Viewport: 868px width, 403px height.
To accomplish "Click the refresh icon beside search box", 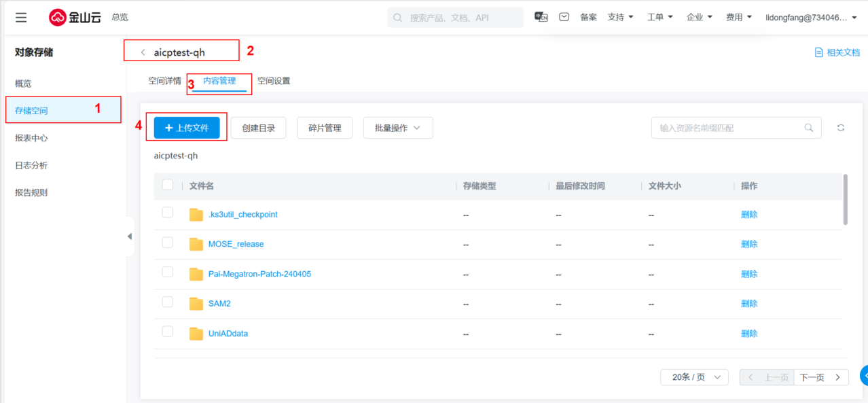I will (x=841, y=128).
